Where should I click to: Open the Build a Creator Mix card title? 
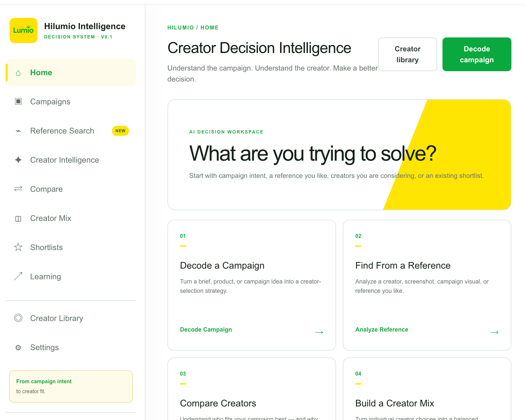click(394, 403)
